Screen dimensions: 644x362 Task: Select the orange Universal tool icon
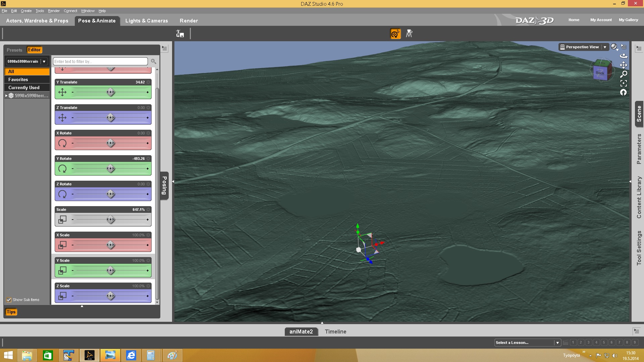point(395,34)
